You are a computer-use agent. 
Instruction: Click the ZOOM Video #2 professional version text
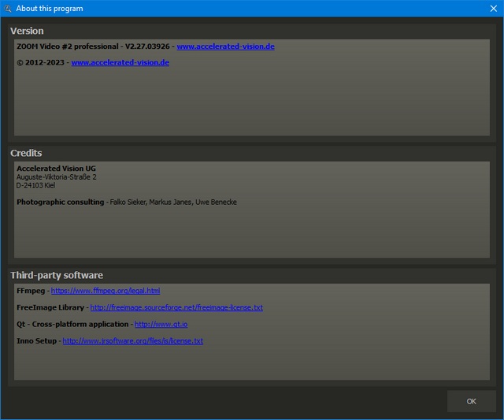coord(93,46)
